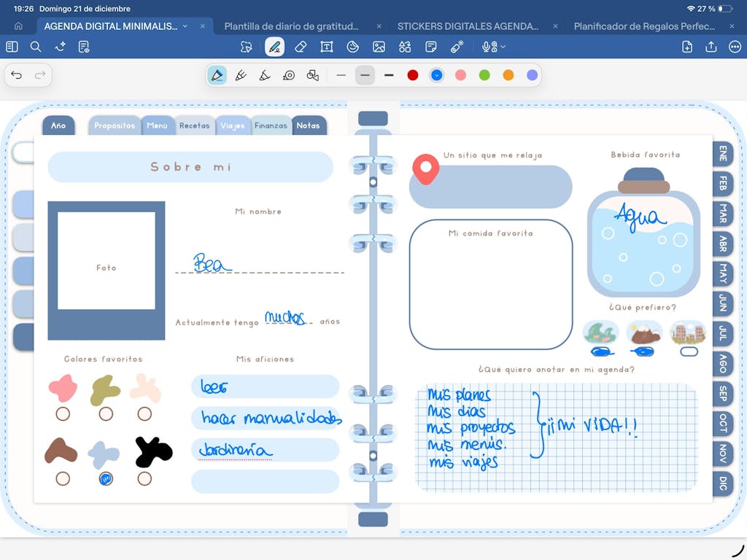
Task: Jump to the MAR month tab
Action: [722, 213]
